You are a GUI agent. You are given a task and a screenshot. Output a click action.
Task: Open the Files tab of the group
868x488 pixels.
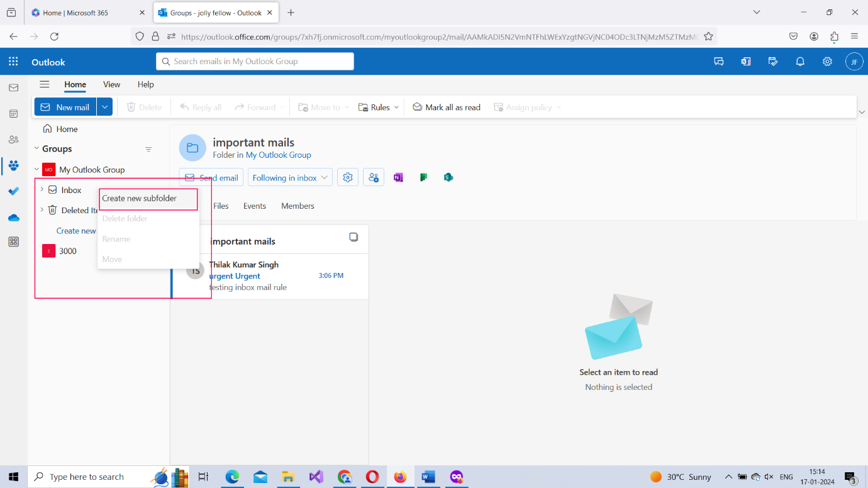click(221, 206)
